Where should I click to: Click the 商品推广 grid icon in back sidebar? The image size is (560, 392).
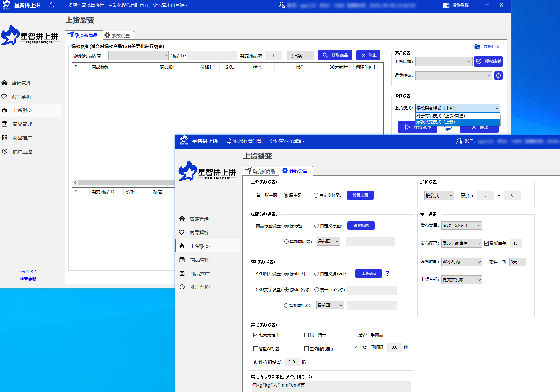click(x=5, y=138)
